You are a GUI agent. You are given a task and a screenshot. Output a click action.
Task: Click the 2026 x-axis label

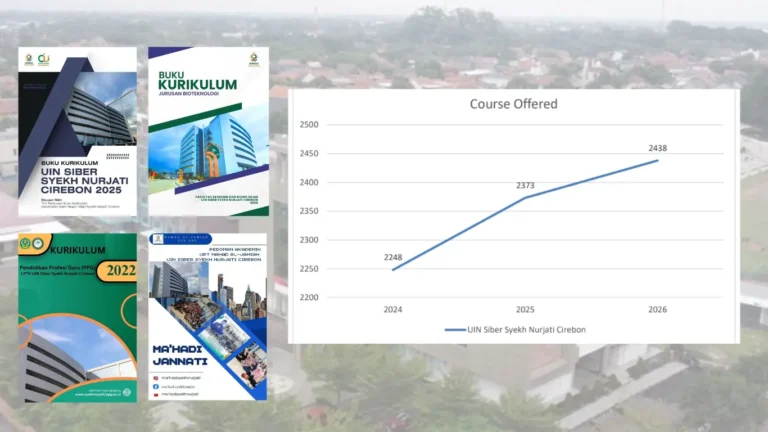[657, 310]
